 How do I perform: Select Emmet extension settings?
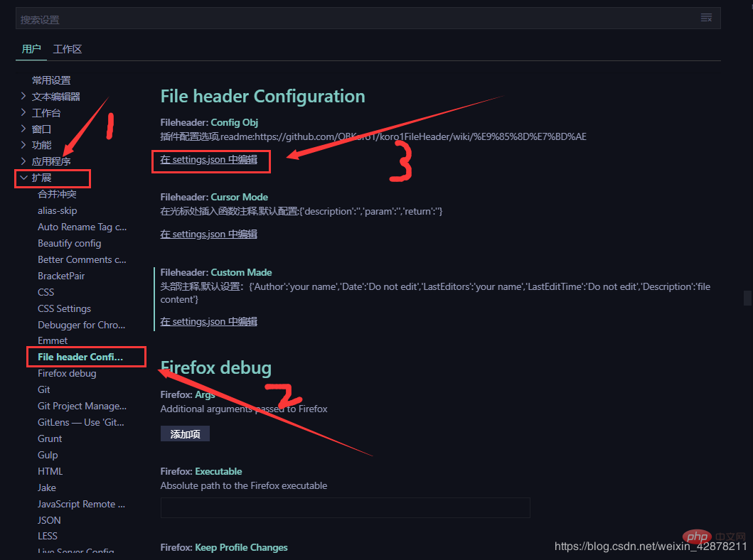click(53, 340)
